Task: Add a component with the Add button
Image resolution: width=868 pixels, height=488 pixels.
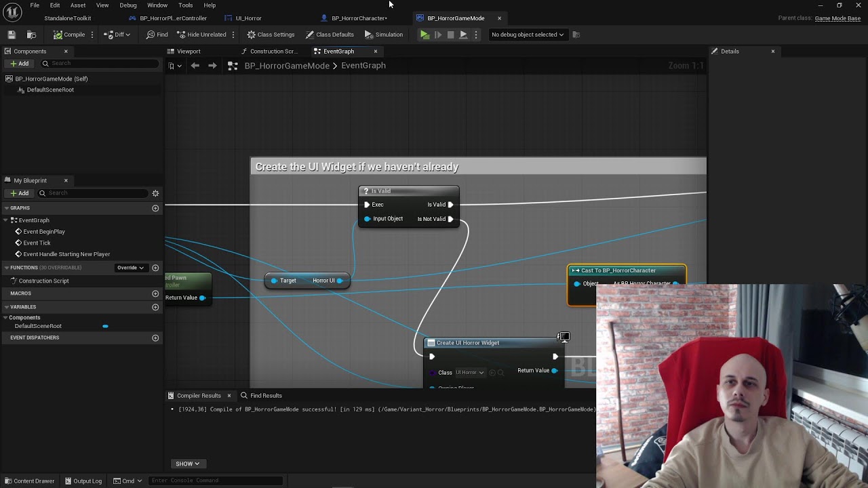Action: click(x=19, y=63)
